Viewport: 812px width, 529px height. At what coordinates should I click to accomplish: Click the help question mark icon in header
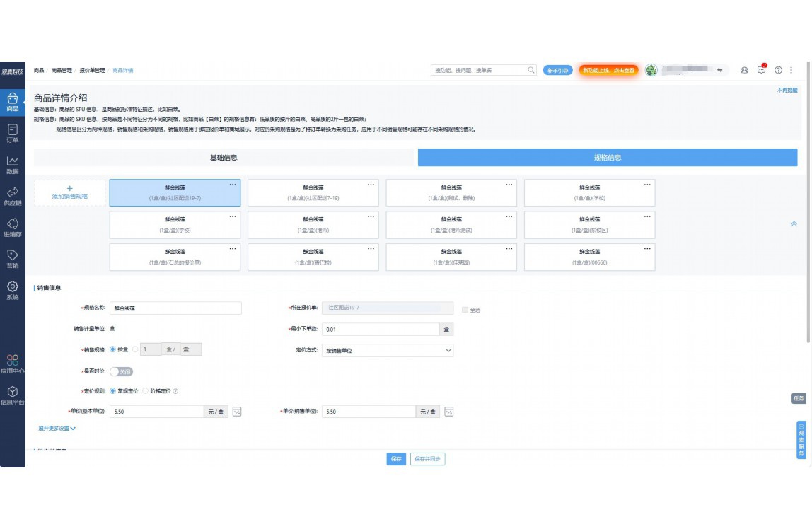coord(778,70)
